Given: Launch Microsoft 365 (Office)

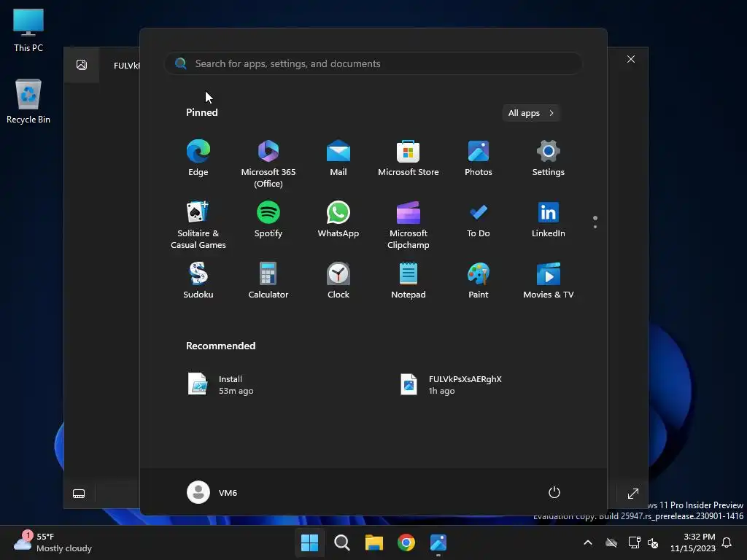Looking at the screenshot, I should 268,164.
